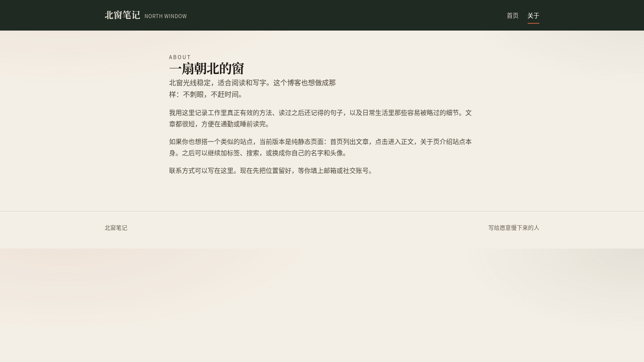Click the footer text 北窗笔记

click(x=116, y=228)
